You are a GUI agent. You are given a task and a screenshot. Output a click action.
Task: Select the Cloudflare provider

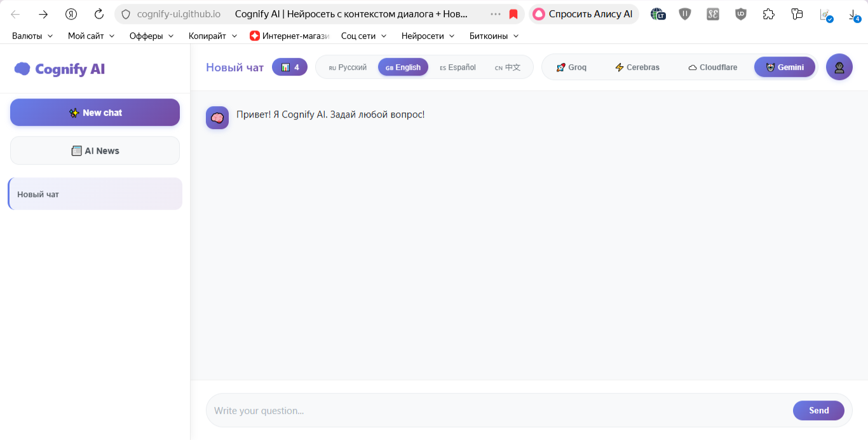(x=712, y=67)
